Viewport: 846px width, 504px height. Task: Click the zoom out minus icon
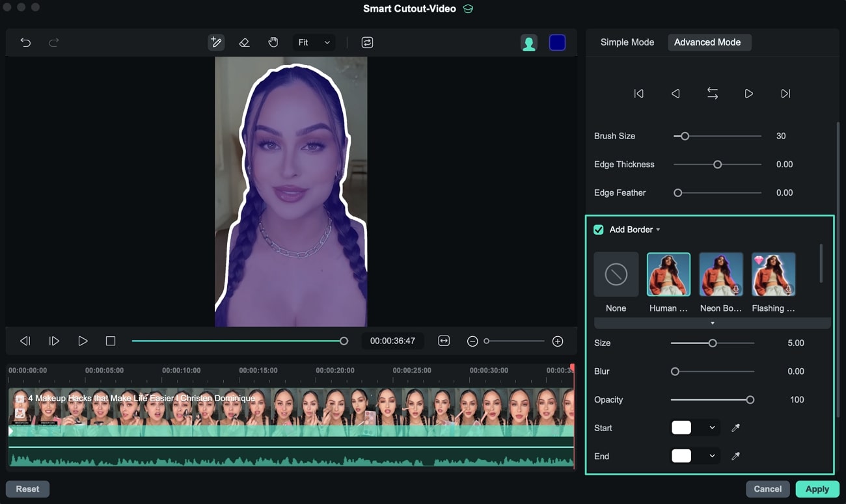[472, 341]
